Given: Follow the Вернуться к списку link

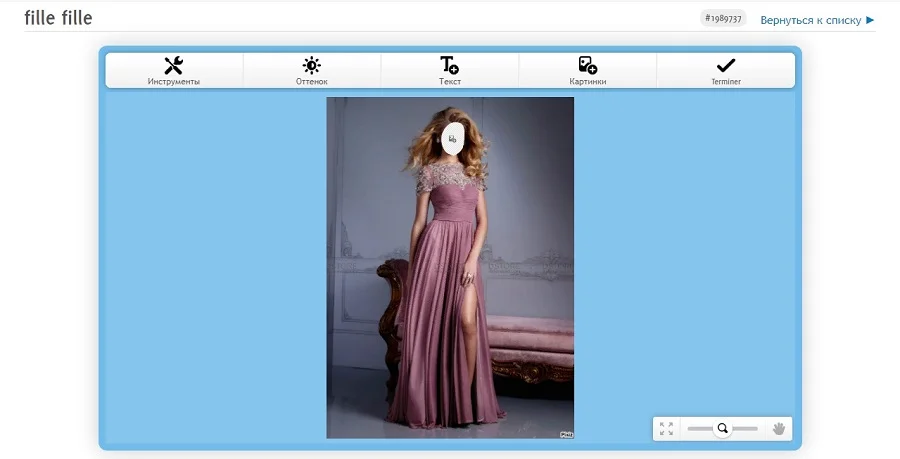Looking at the screenshot, I should [x=810, y=20].
